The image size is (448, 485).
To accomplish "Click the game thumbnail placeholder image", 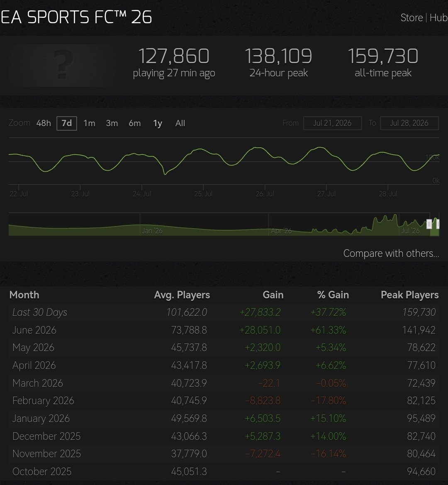I will pyautogui.click(x=63, y=65).
